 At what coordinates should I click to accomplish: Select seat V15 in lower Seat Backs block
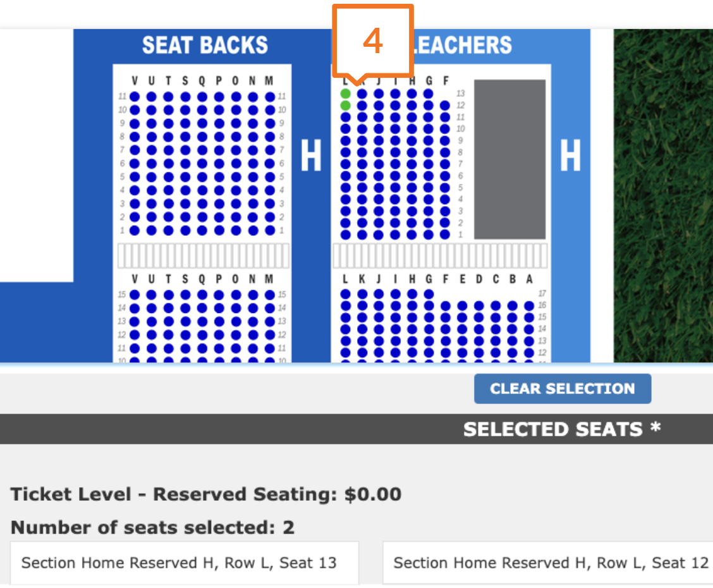point(135,295)
